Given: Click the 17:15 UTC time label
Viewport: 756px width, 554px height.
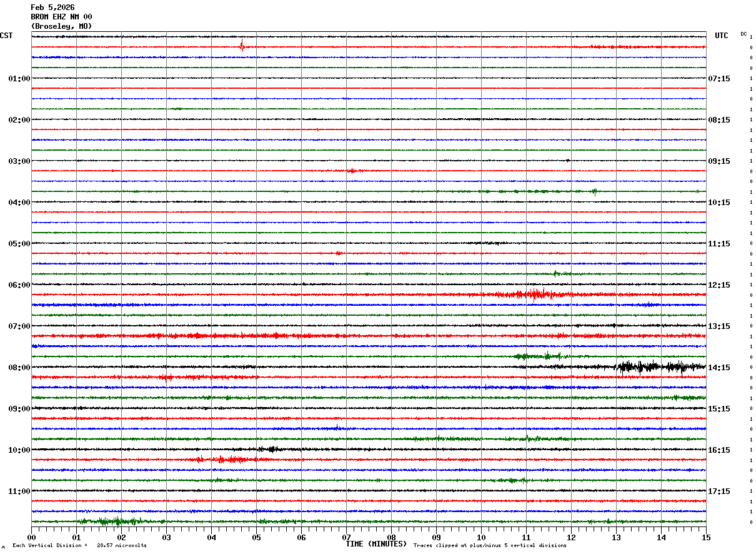Looking at the screenshot, I should 719,491.
